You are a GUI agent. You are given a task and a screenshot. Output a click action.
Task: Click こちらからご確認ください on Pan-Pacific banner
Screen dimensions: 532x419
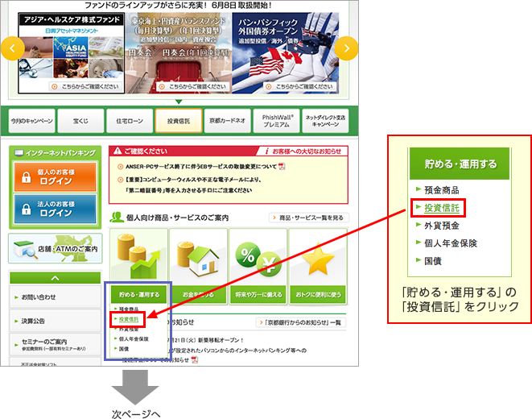[x=299, y=86]
